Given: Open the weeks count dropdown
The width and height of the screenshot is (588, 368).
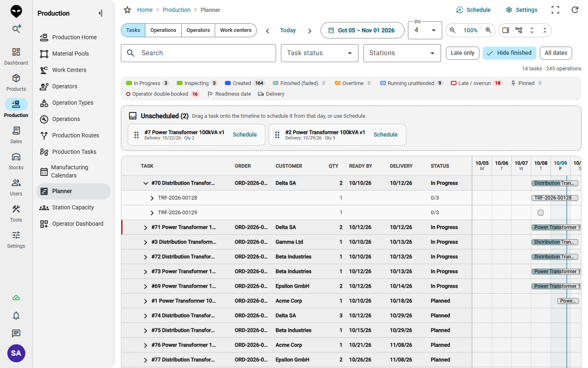Looking at the screenshot, I should (425, 30).
